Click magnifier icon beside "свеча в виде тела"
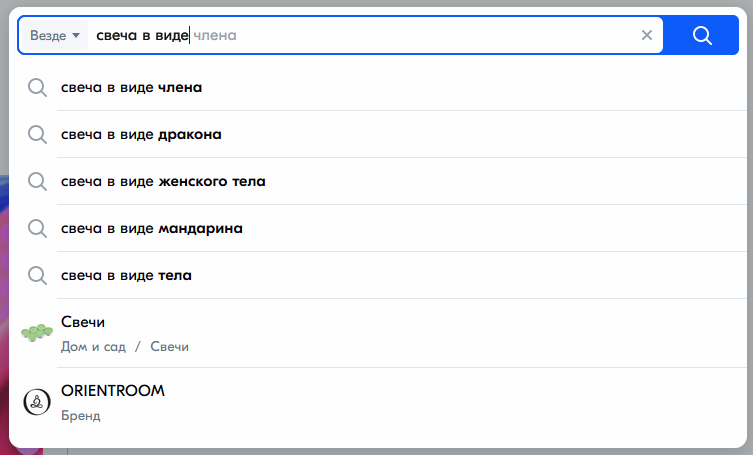This screenshot has width=753, height=455. 37,276
